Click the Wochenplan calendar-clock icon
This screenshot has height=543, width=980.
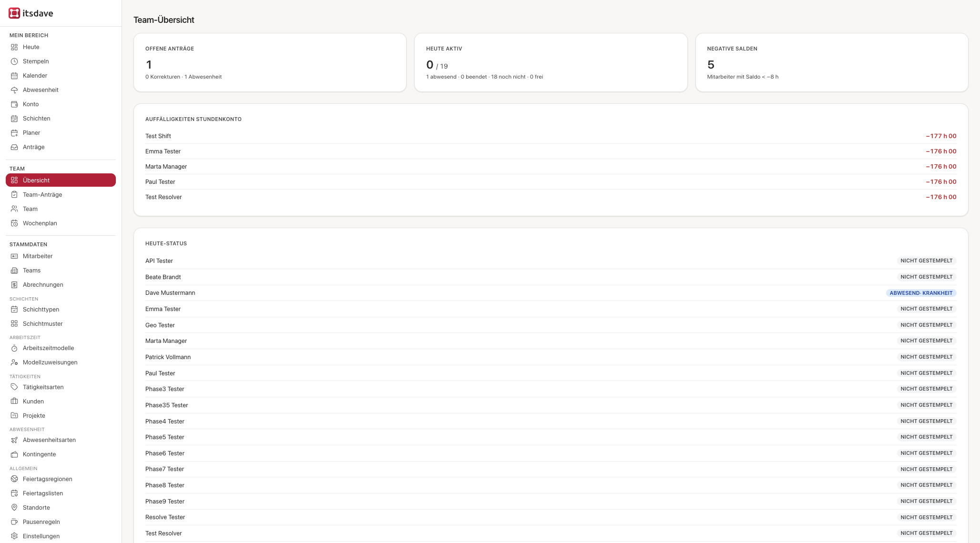[x=14, y=223]
